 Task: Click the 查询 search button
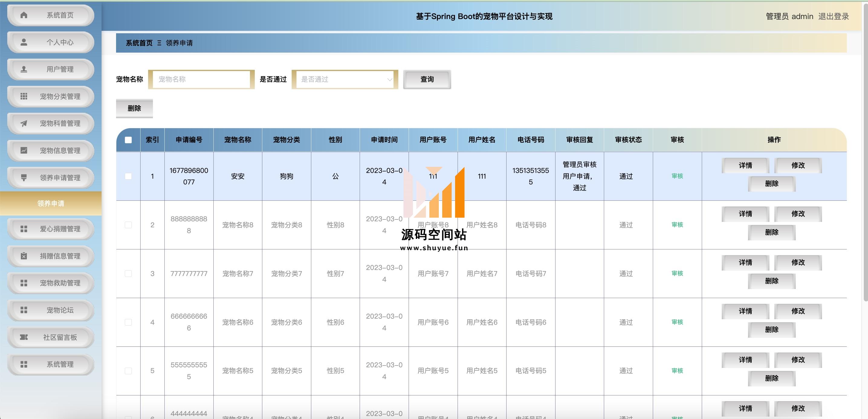point(427,80)
